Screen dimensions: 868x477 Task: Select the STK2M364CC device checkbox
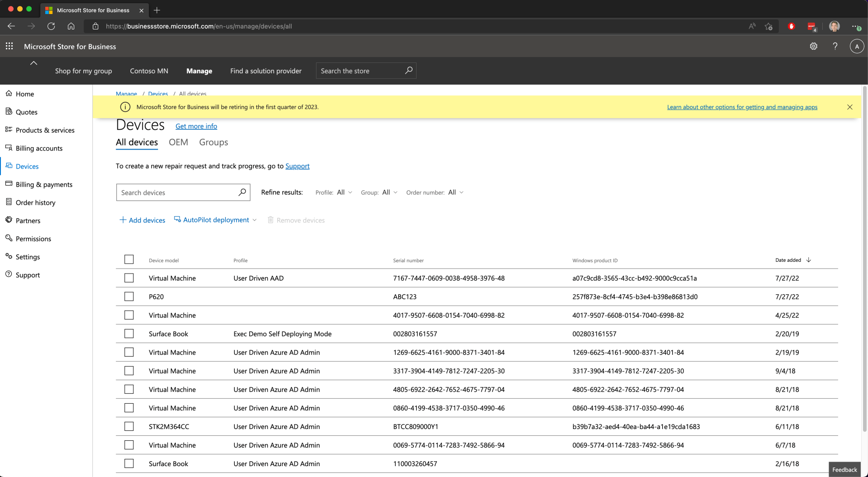[129, 426]
